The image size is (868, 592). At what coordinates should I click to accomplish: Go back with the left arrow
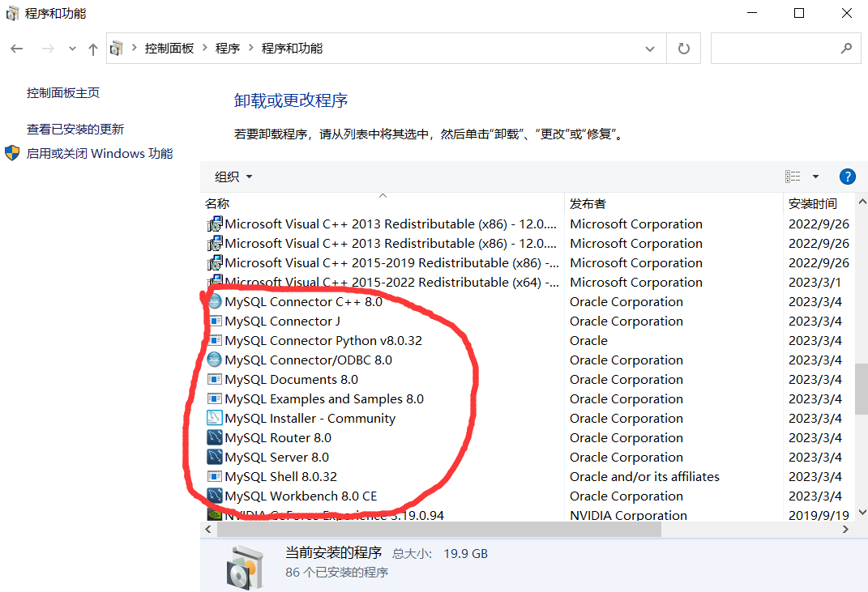point(17,49)
